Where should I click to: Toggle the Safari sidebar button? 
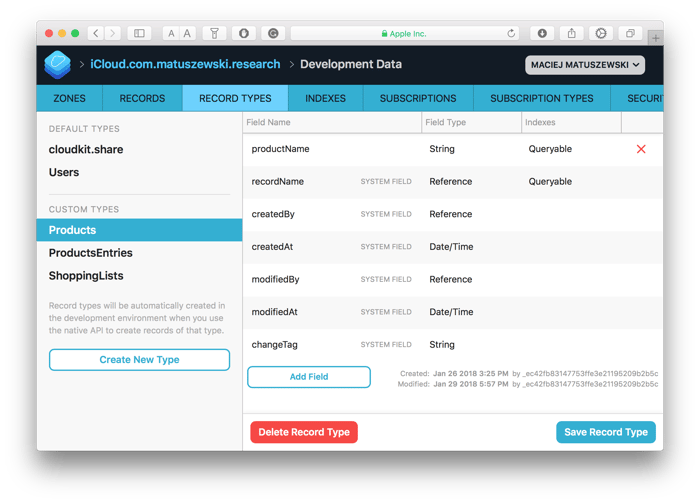(x=139, y=33)
